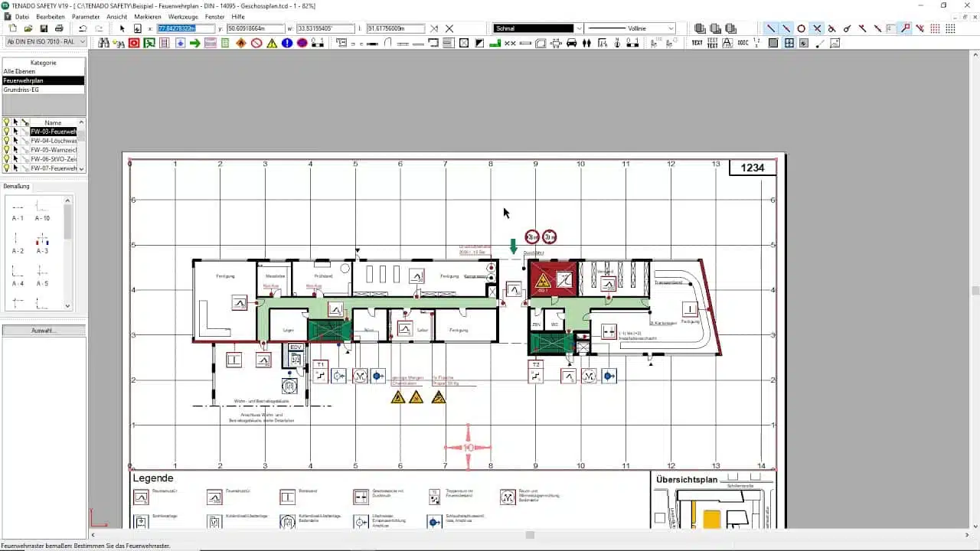Undo the last action
Viewport: 980px width, 551px height.
coord(83,28)
